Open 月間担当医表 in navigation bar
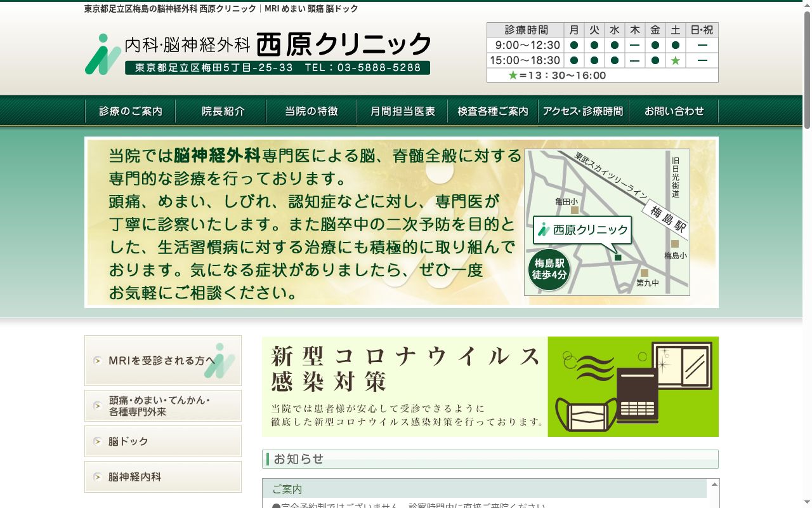Viewport: 812px width, 508px height. (403, 111)
